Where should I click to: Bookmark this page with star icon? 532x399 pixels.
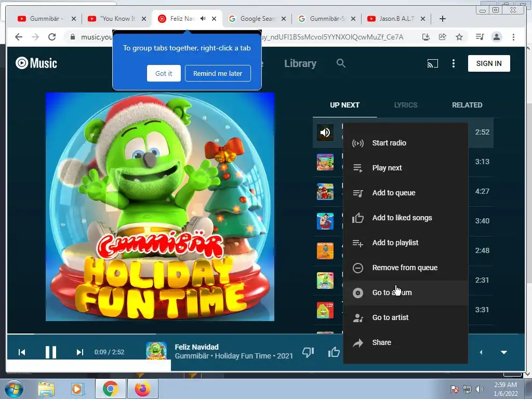click(x=459, y=37)
